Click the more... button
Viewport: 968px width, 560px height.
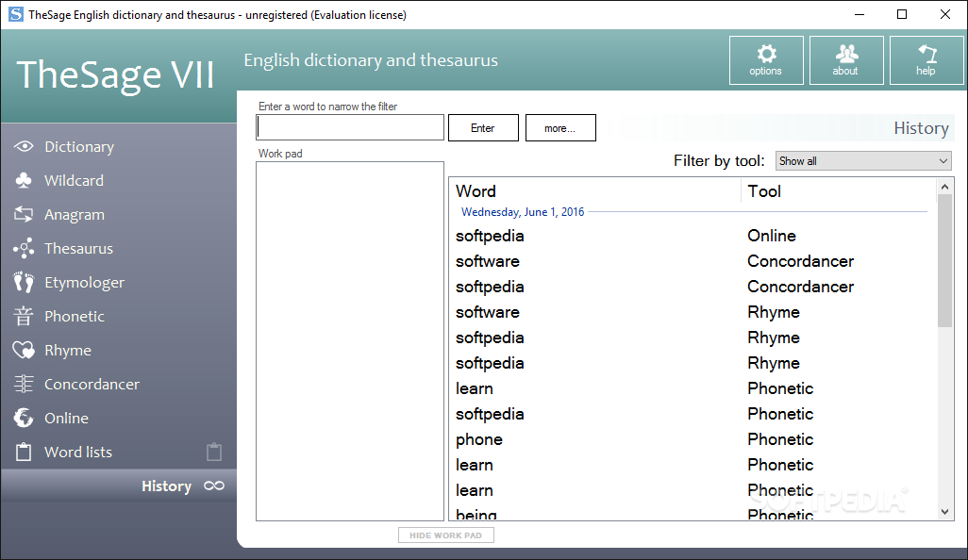click(x=560, y=127)
